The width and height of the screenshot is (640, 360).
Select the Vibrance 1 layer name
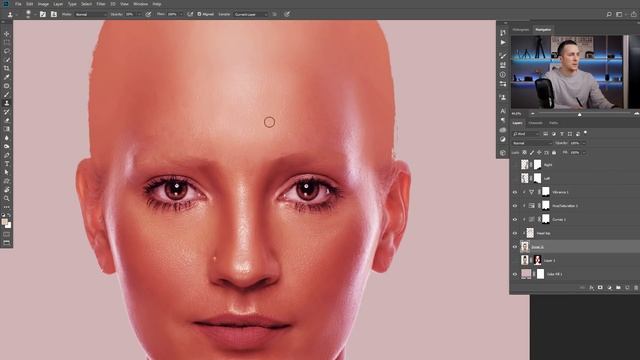click(x=560, y=192)
